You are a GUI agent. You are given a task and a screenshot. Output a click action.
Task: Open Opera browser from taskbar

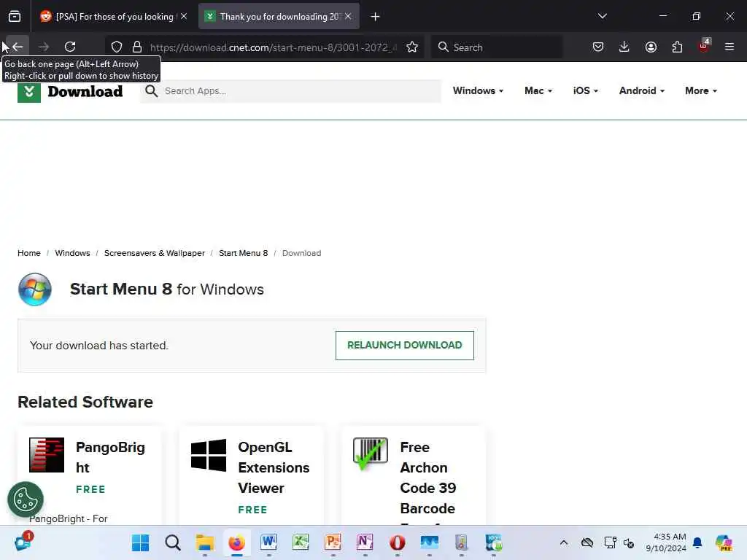tap(397, 542)
